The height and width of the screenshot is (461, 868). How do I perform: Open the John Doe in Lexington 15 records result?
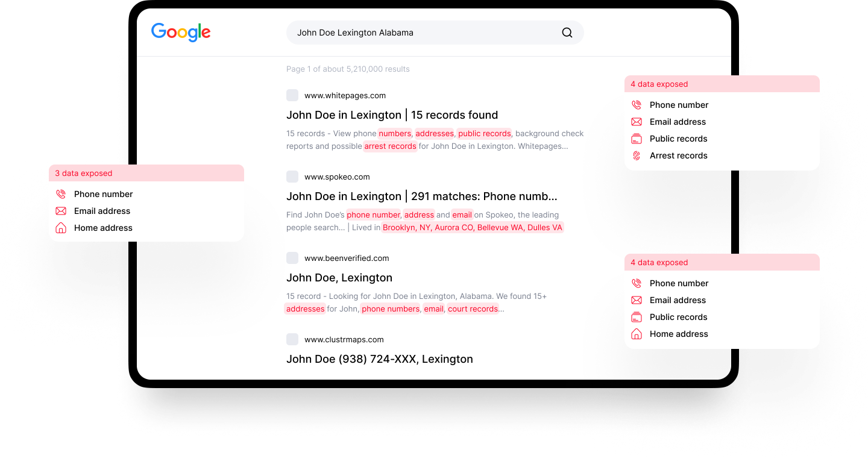coord(392,115)
